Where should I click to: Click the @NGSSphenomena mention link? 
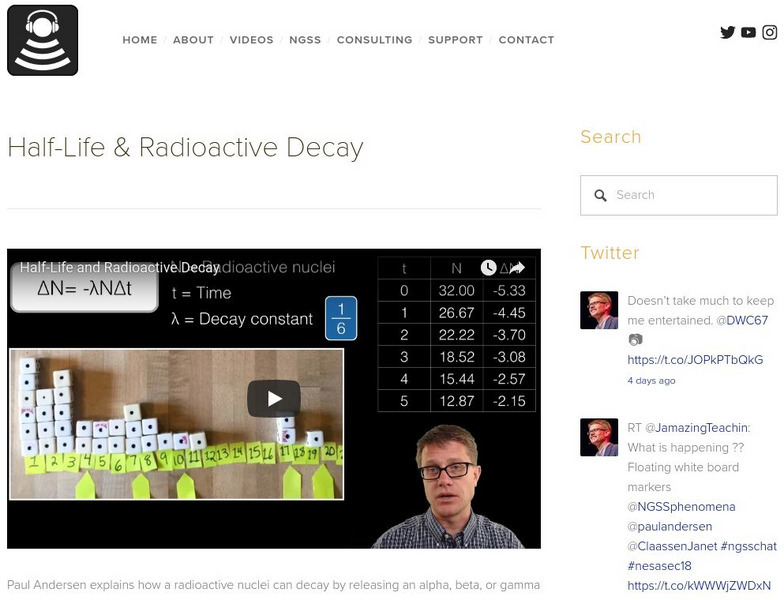click(x=681, y=507)
